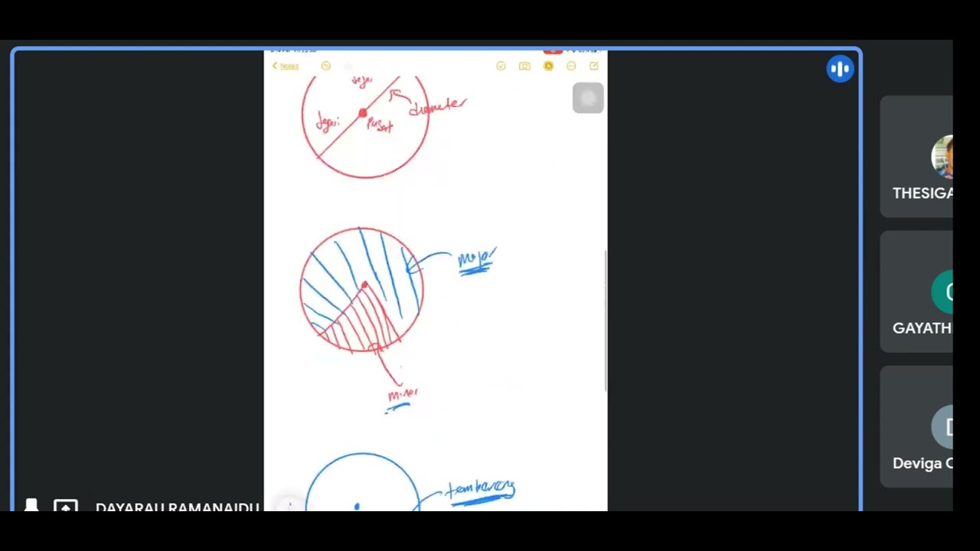This screenshot has height=551, width=980.
Task: Go back to the Notes list
Action: tap(285, 66)
